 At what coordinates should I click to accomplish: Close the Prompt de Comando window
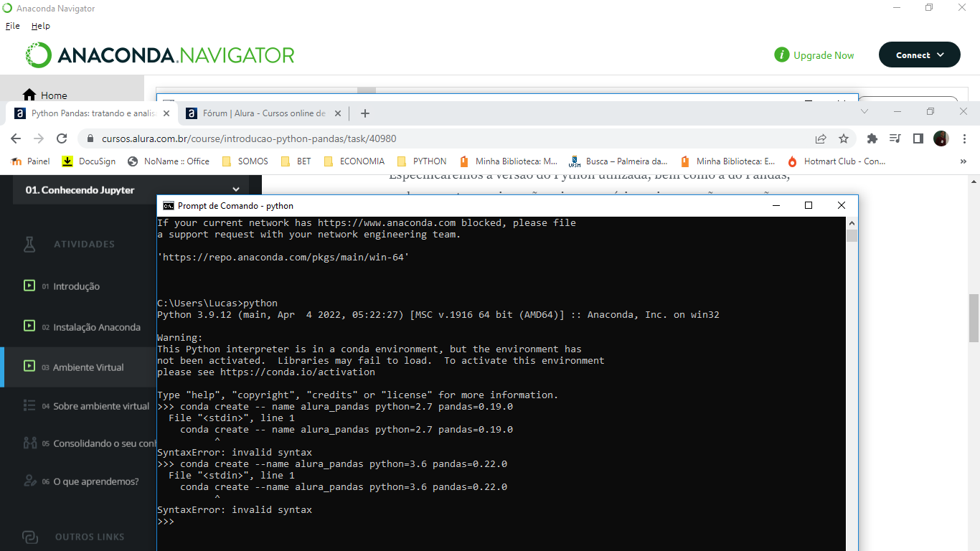(842, 205)
